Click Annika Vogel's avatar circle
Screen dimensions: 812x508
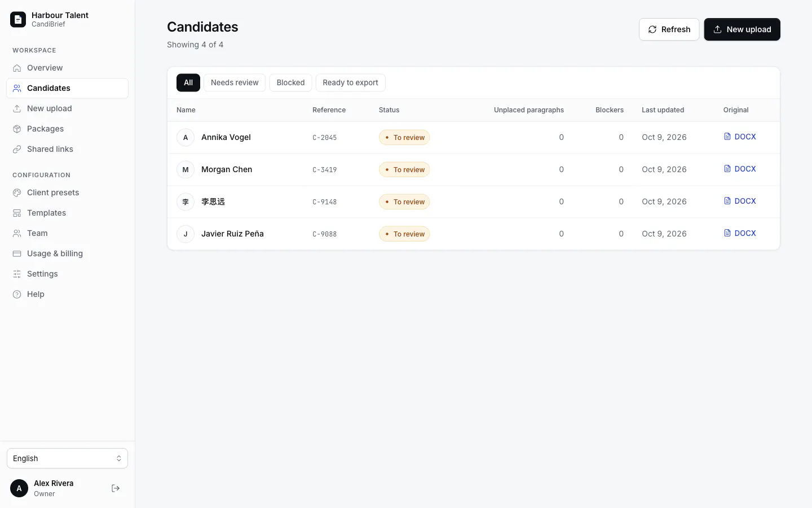[x=186, y=137]
